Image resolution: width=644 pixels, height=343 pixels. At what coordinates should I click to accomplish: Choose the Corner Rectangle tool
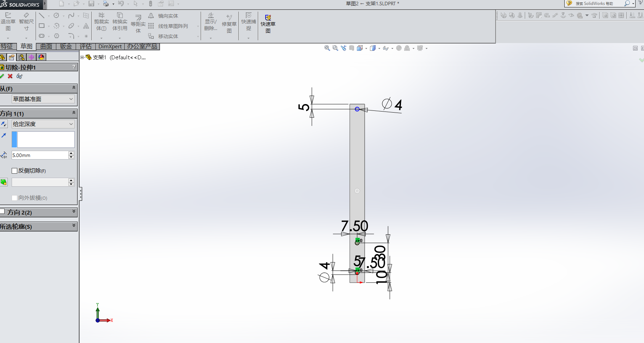pyautogui.click(x=42, y=26)
